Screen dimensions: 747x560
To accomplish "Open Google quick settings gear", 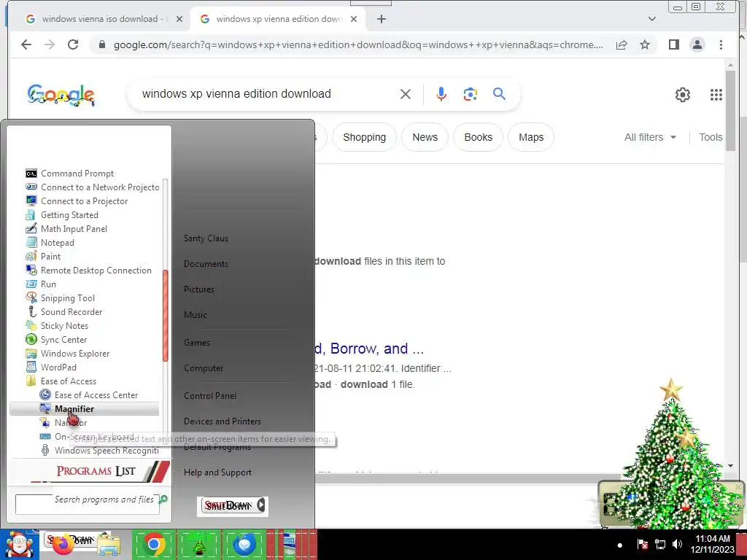I will tap(683, 94).
